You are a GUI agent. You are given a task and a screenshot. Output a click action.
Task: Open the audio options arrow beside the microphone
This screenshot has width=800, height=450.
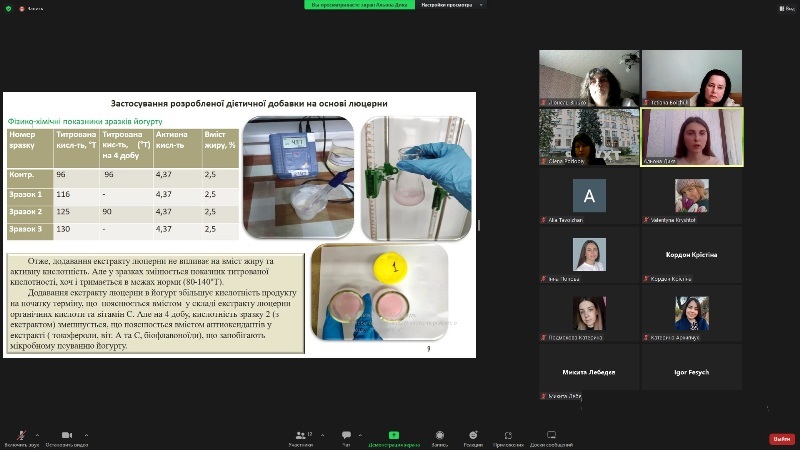(37, 435)
